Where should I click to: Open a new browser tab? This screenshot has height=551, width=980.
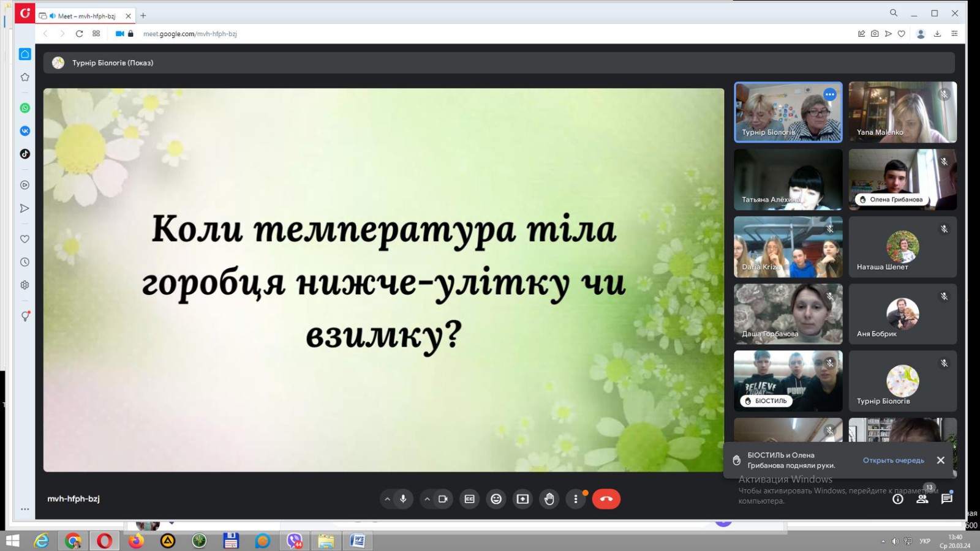143,16
